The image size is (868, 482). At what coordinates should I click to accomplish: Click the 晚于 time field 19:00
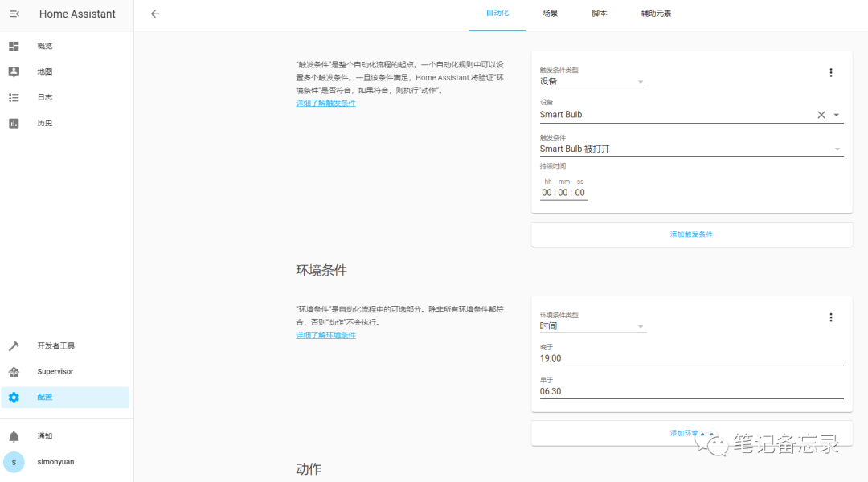pos(691,358)
